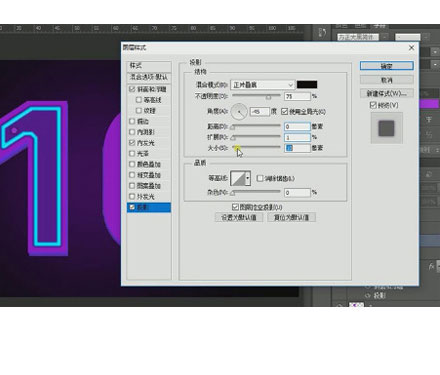Select the 样式 (Styles) entry in the list
This screenshot has width=440, height=375.
tap(149, 66)
